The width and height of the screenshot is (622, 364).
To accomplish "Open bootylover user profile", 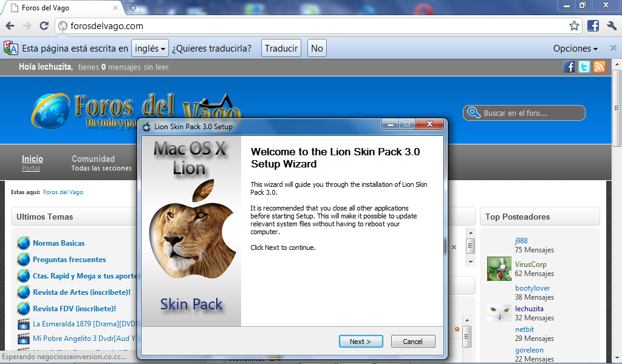I will [532, 288].
